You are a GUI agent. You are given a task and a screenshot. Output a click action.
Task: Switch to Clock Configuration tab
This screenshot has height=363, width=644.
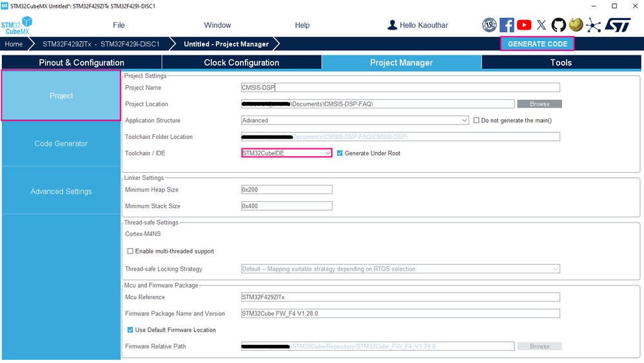pyautogui.click(x=242, y=63)
